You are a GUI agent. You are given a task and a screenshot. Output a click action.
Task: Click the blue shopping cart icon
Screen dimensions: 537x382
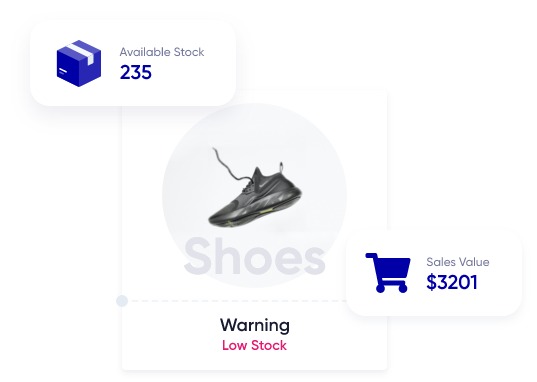(x=388, y=273)
